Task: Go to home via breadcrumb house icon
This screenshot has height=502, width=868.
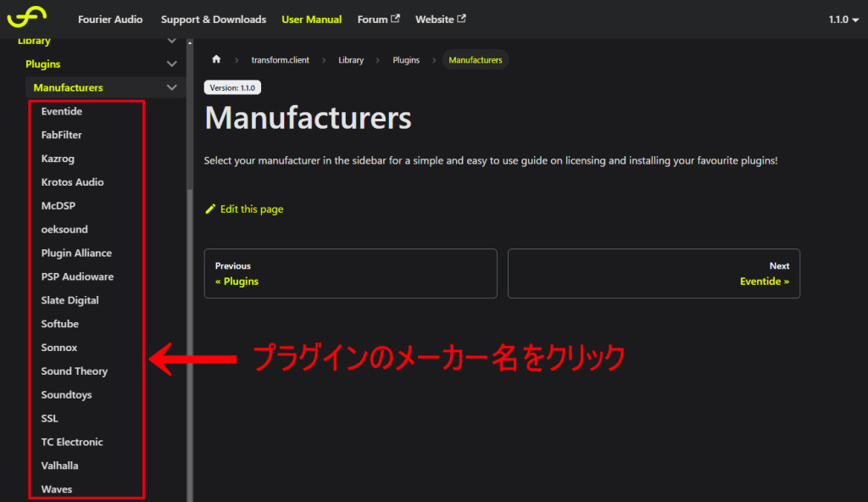Action: pos(216,59)
